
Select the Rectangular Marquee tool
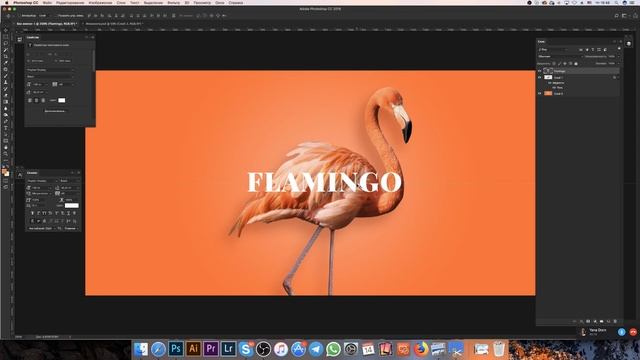tap(6, 37)
